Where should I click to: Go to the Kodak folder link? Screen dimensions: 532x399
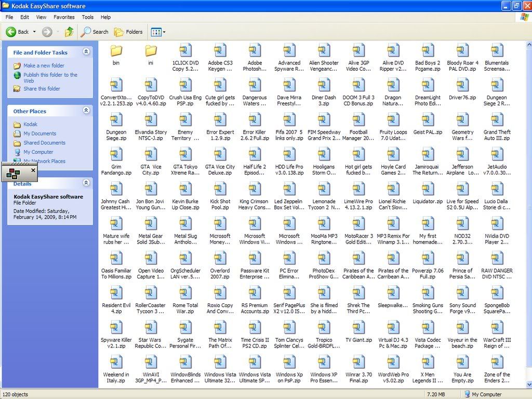[x=30, y=124]
